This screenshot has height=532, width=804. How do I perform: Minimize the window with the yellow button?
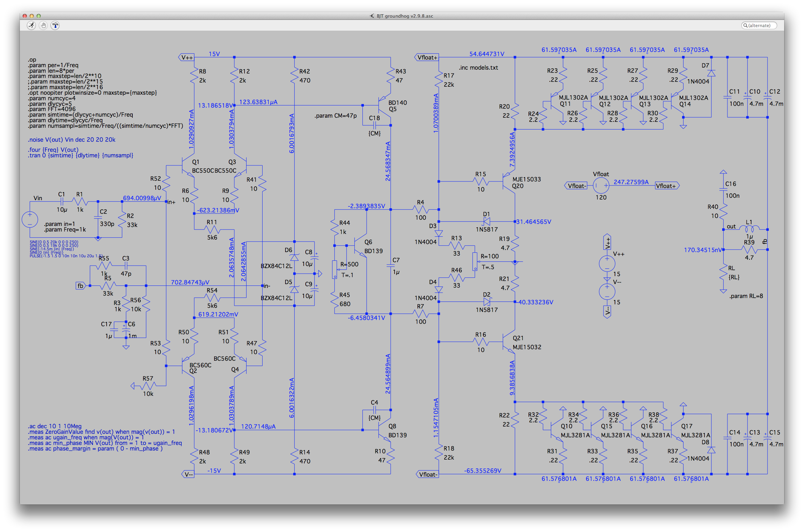point(32,16)
